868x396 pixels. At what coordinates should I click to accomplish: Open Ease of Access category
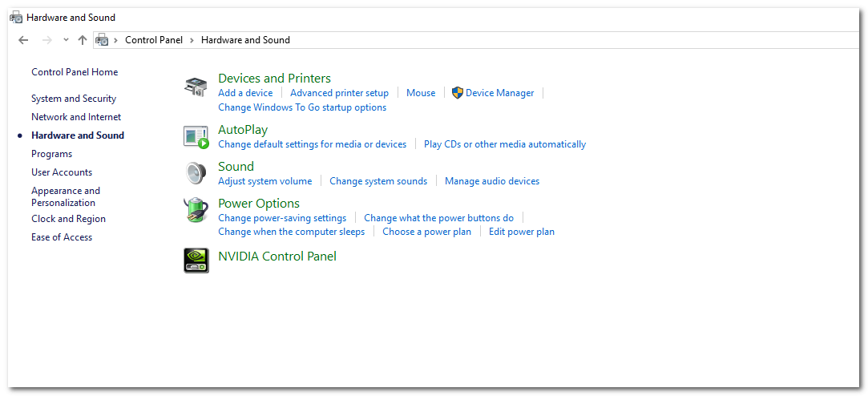coord(62,237)
